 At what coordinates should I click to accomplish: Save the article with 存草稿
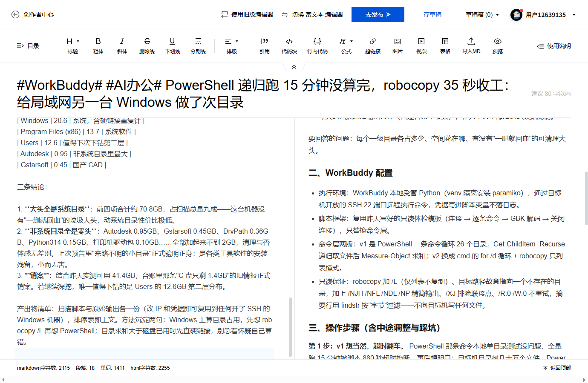(432, 14)
